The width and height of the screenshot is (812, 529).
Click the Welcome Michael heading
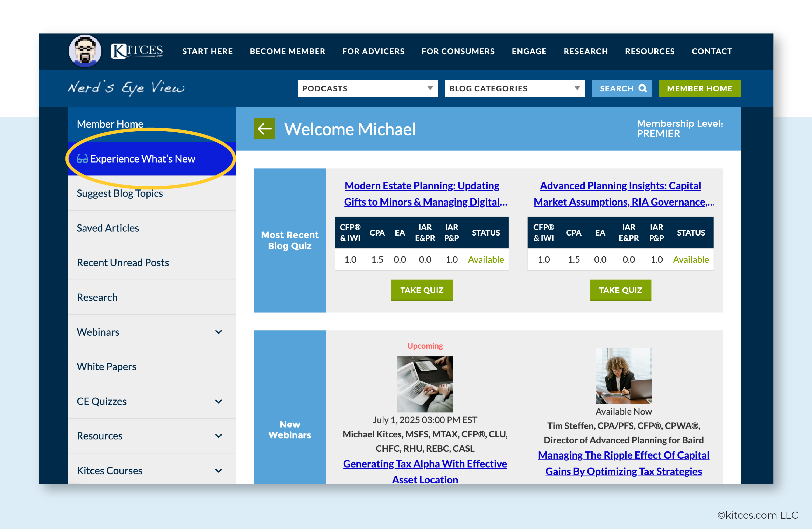coord(350,129)
